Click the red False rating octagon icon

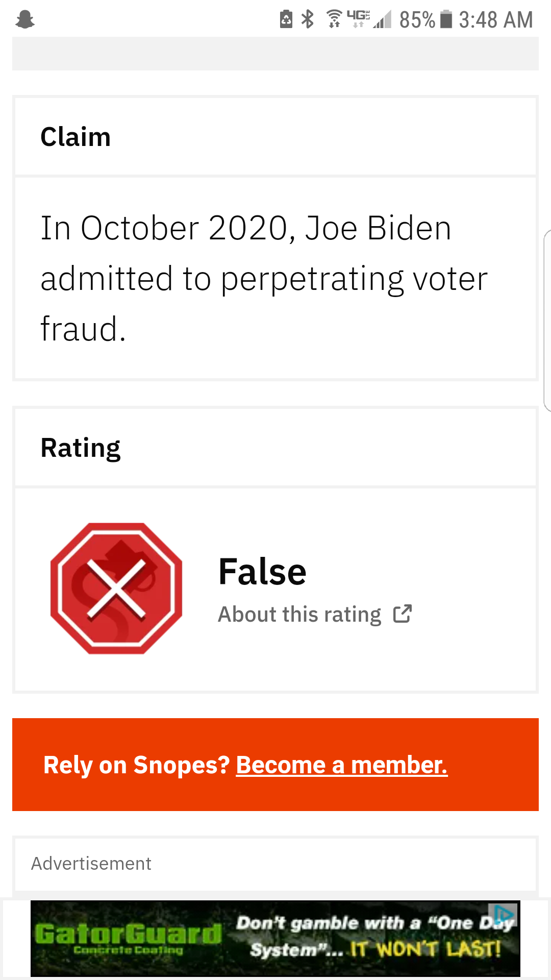tap(116, 589)
